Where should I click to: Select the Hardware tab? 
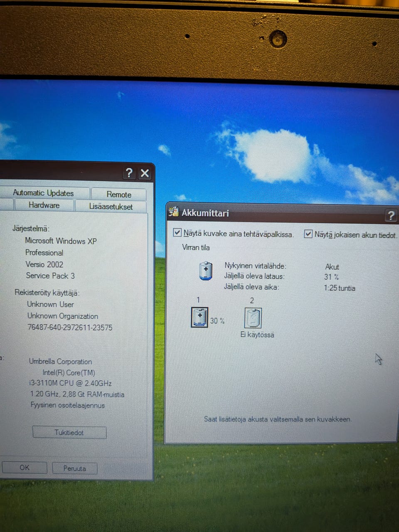(44, 205)
